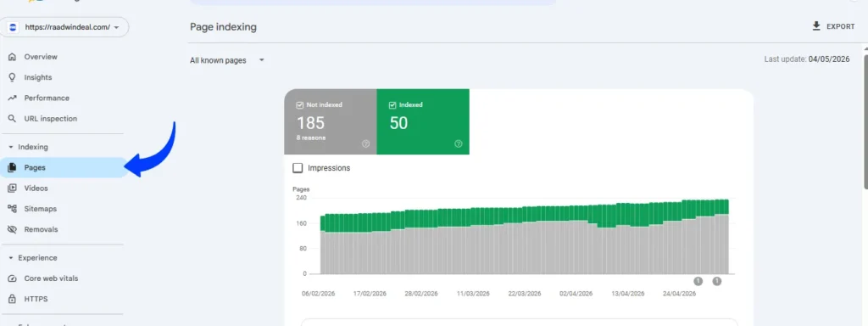Image resolution: width=868 pixels, height=326 pixels.
Task: Enable the Impressions checkbox
Action: point(298,167)
